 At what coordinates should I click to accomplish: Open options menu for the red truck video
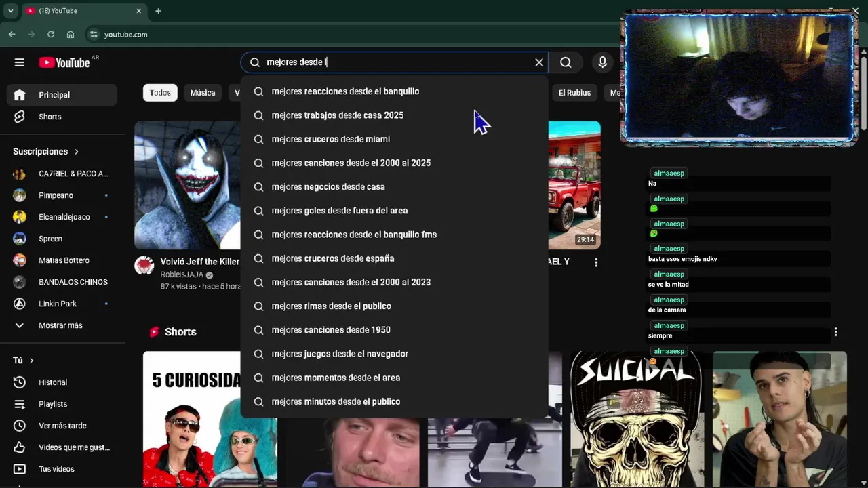[596, 262]
